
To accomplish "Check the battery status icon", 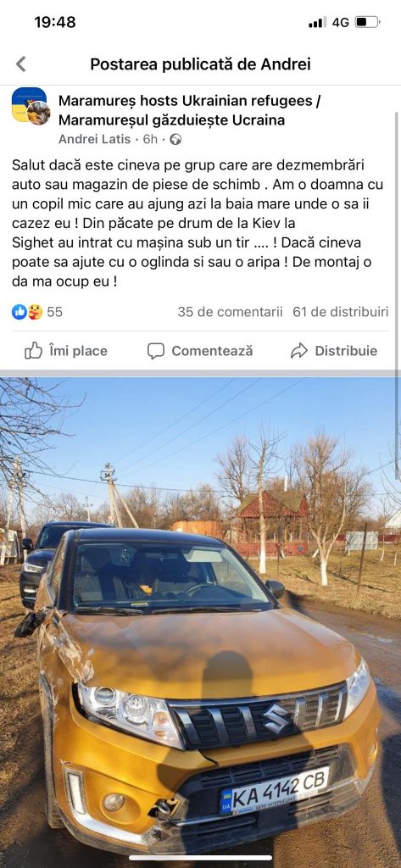I will point(367,22).
